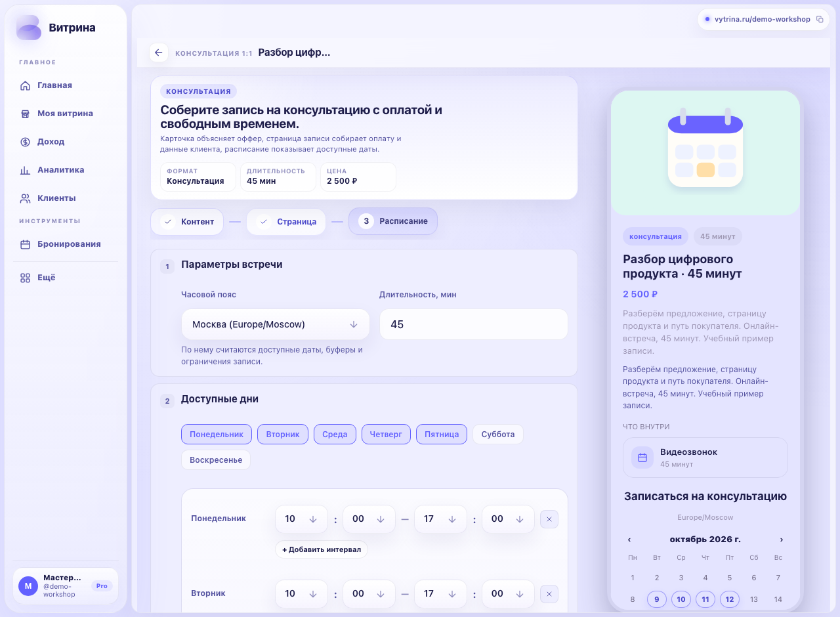Copy the vytrina.ru/demo-workshop link icon
This screenshot has height=617, width=840.
pyautogui.click(x=820, y=19)
